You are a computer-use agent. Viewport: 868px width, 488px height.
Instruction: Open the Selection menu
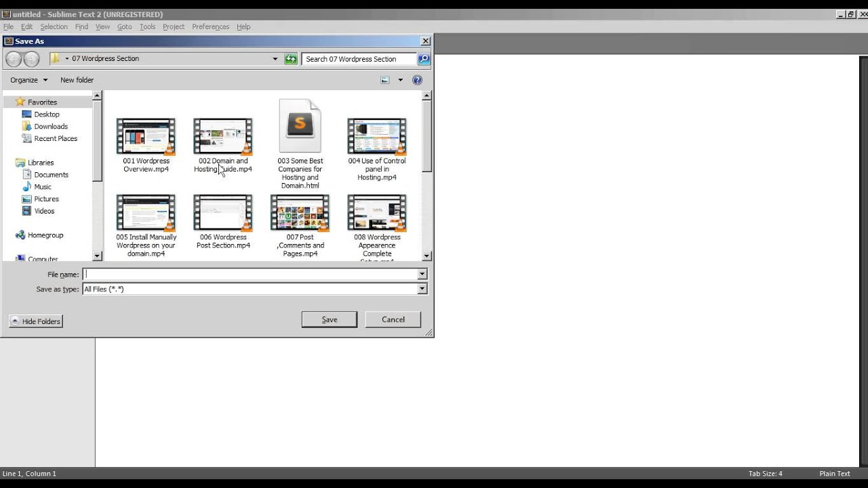point(54,26)
